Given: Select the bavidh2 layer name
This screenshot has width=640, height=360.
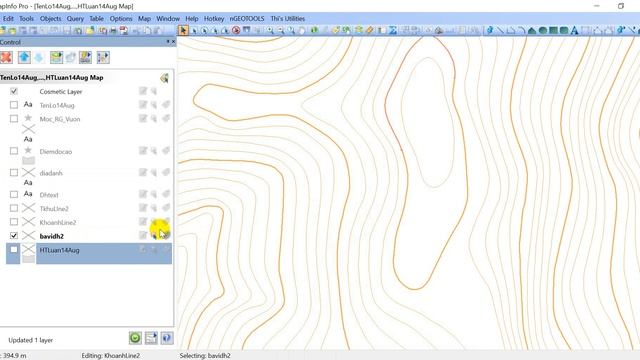Looking at the screenshot, I should (51, 236).
